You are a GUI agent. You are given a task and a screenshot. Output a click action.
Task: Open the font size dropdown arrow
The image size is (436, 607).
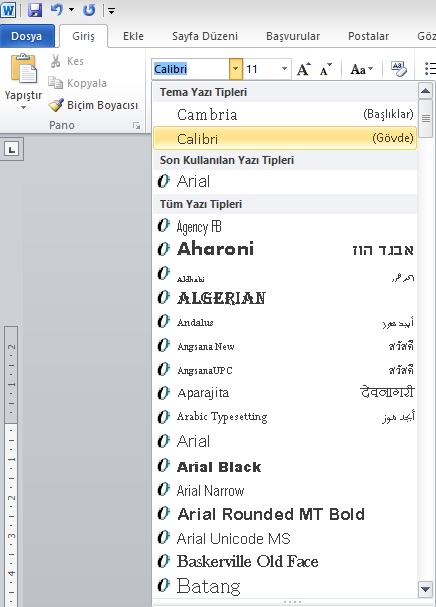pos(285,69)
